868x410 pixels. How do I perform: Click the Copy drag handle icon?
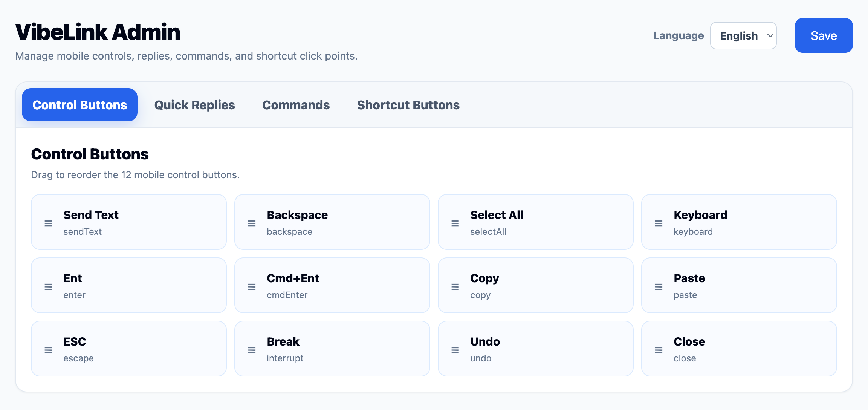[x=455, y=286]
